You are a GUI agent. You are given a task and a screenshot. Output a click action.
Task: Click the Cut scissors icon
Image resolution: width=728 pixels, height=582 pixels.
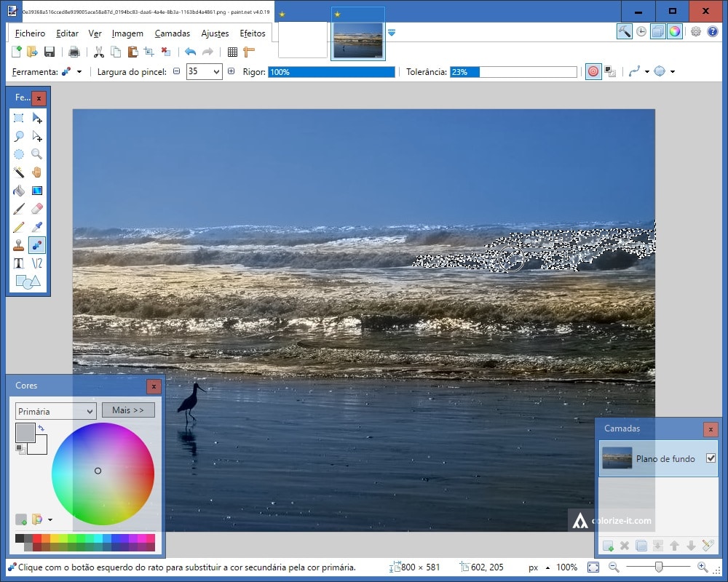click(x=98, y=52)
